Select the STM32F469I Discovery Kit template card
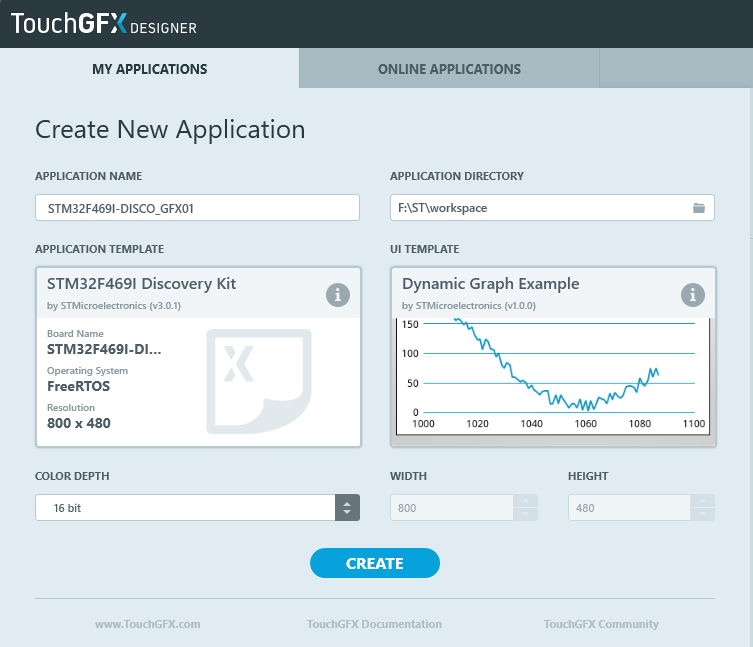 point(198,357)
